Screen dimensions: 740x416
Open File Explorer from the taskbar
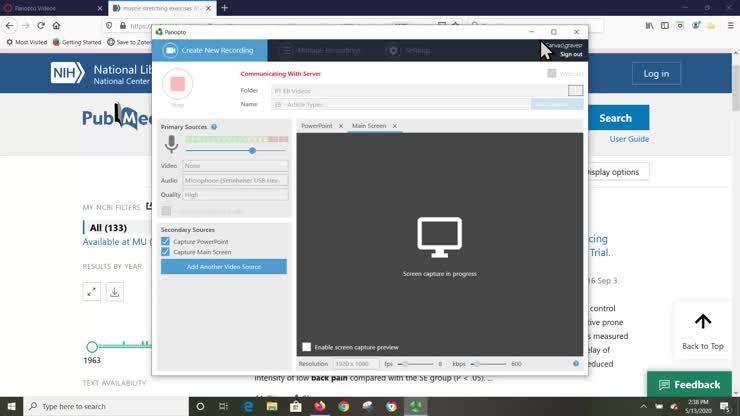[x=271, y=406]
